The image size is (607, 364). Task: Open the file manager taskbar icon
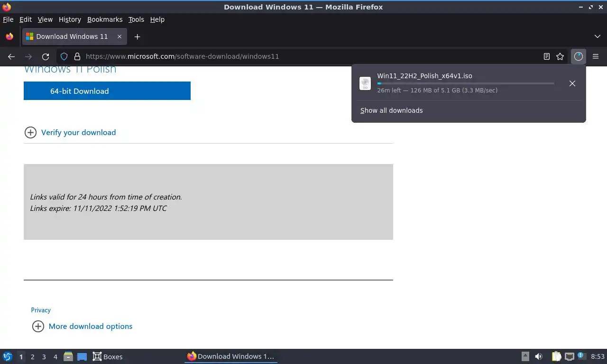pyautogui.click(x=68, y=356)
